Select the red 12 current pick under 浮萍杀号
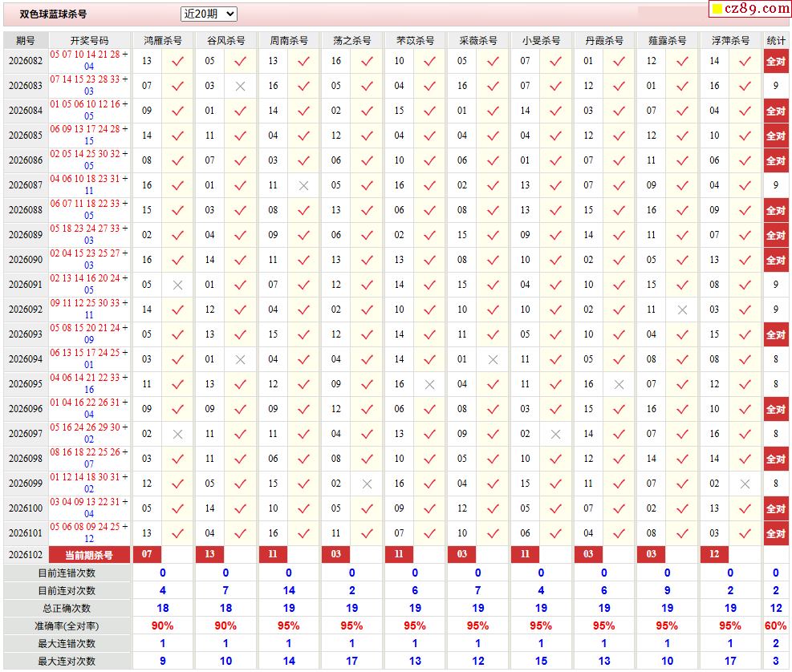 click(x=714, y=554)
